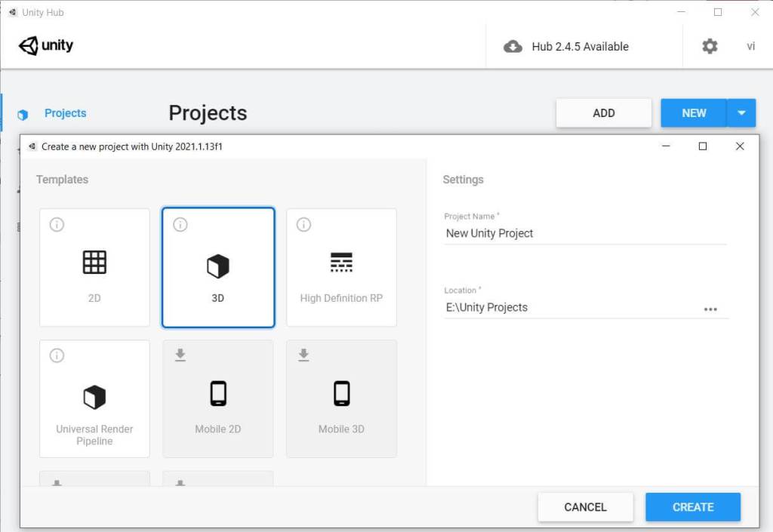Minimize the Unity Hub window
This screenshot has width=773, height=532.
pyautogui.click(x=682, y=12)
